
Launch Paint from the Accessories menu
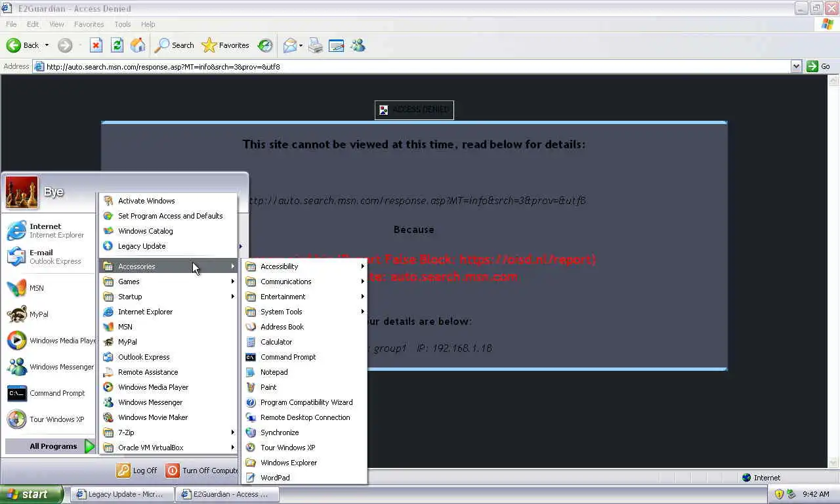point(304,387)
